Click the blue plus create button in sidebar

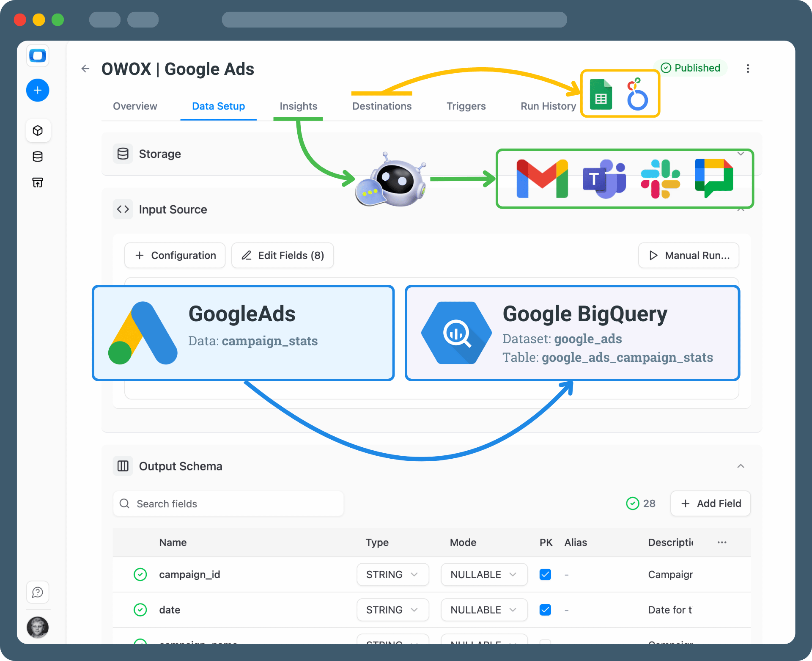pos(38,90)
